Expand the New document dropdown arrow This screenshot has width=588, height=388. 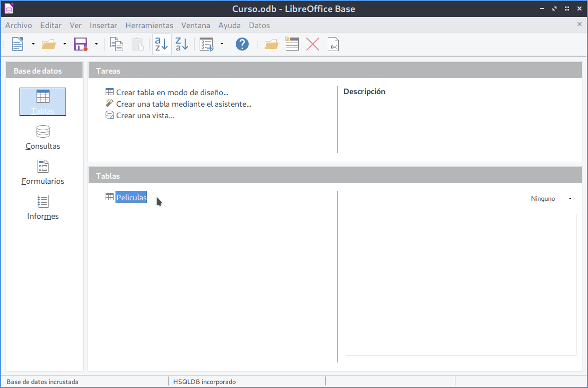coord(33,44)
